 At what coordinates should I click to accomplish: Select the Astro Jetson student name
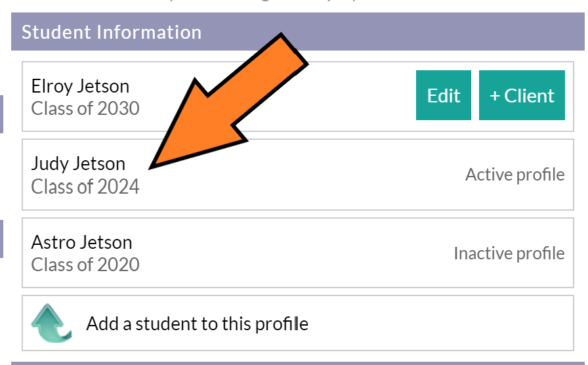pos(82,242)
